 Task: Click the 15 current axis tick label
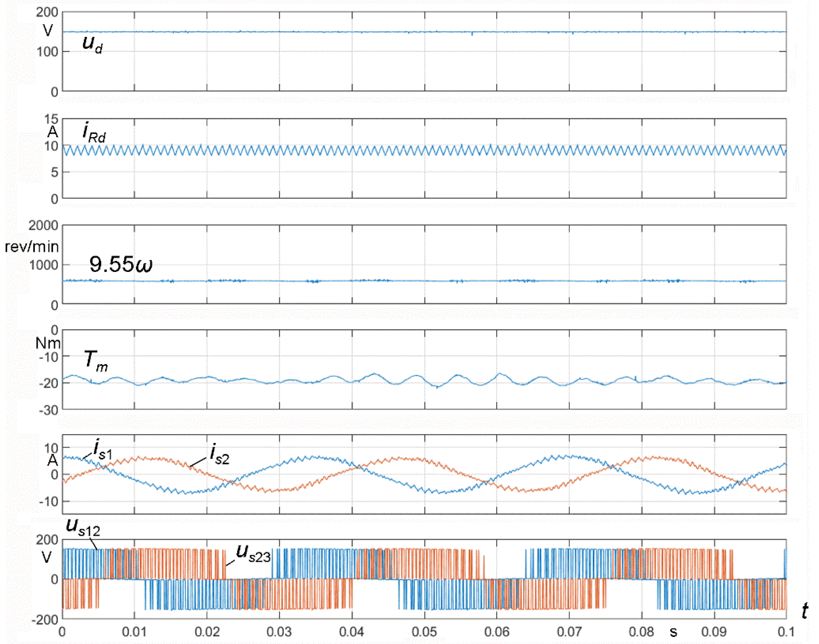pos(51,119)
